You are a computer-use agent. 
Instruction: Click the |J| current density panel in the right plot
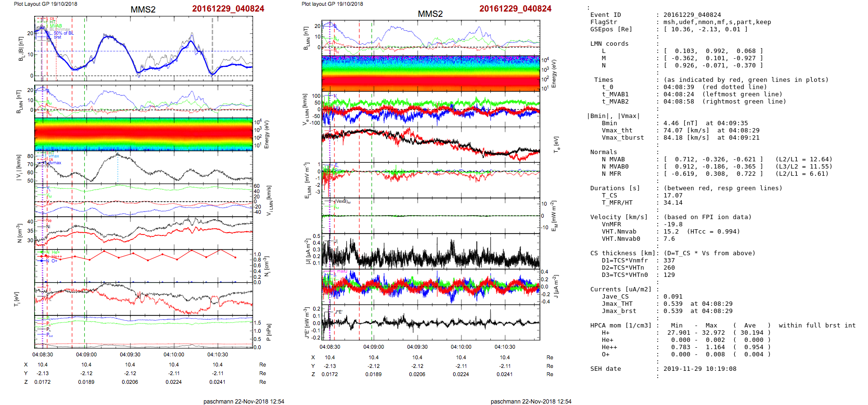click(x=431, y=251)
